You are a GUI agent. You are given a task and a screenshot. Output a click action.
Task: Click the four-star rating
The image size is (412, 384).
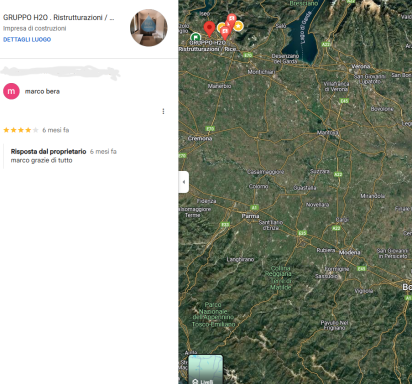[21, 130]
